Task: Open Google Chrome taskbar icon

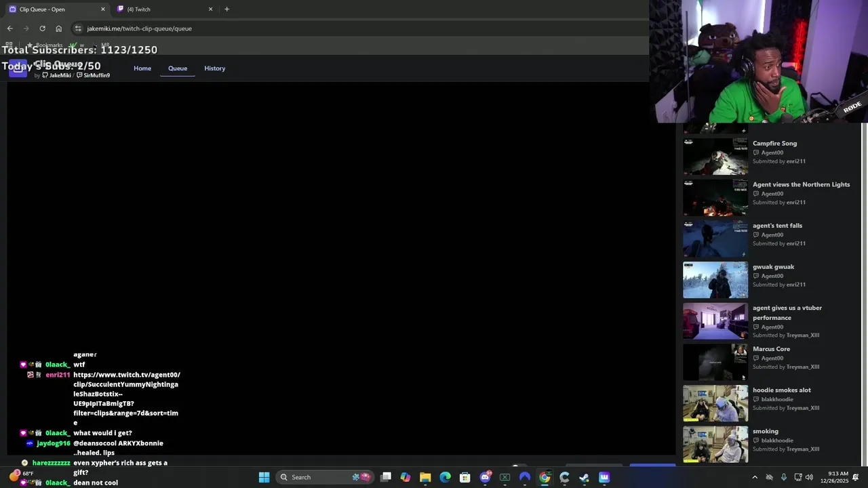Action: (545, 477)
